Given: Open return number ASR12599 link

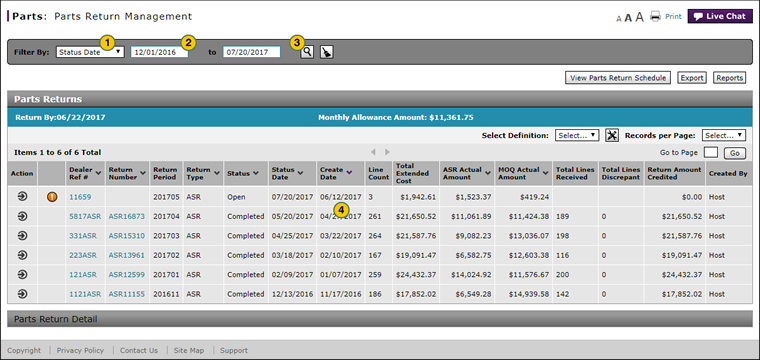Looking at the screenshot, I should (127, 275).
